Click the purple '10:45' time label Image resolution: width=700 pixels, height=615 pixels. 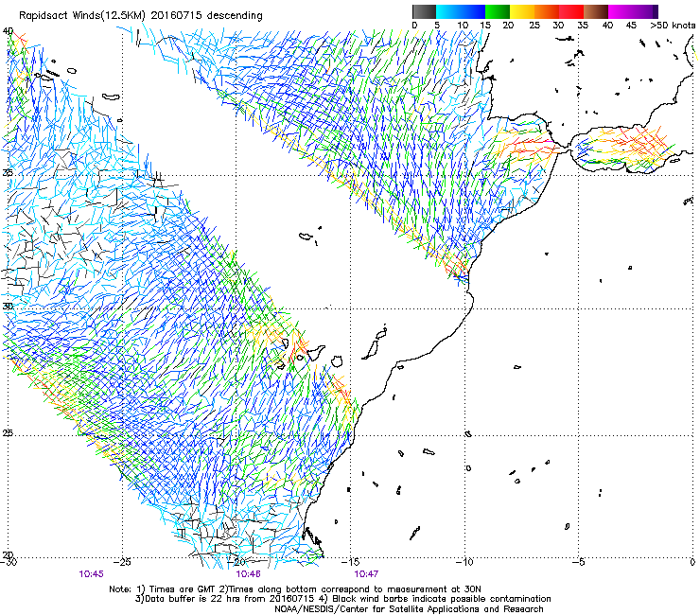coord(91,574)
